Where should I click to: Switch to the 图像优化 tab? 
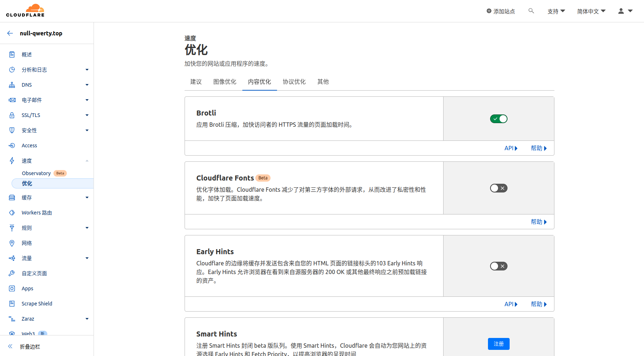pyautogui.click(x=225, y=82)
